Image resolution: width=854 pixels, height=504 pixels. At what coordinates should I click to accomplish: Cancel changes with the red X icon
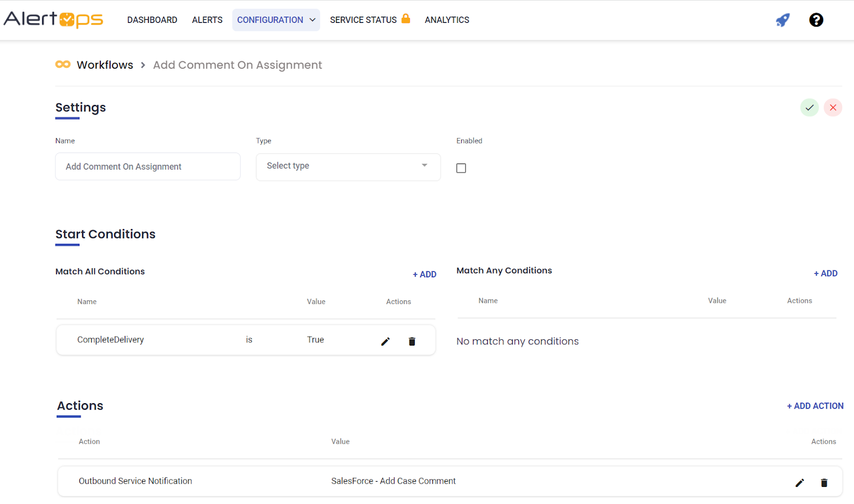[x=833, y=108]
